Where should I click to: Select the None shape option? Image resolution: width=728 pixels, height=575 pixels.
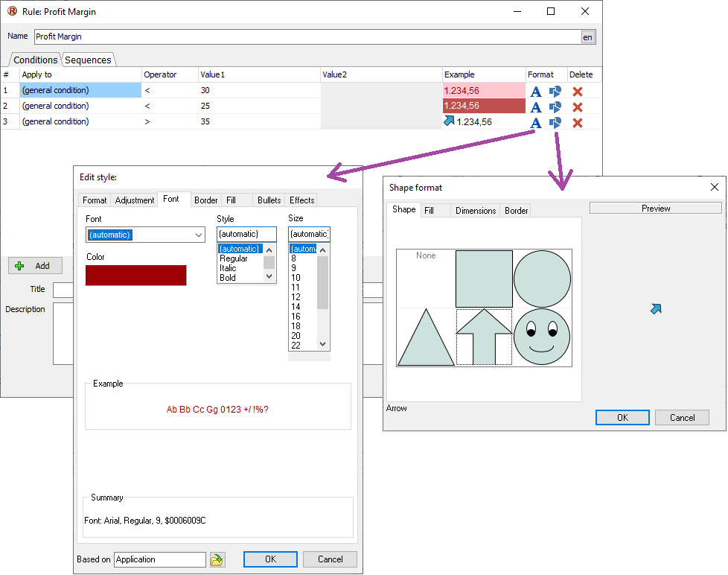tap(426, 279)
